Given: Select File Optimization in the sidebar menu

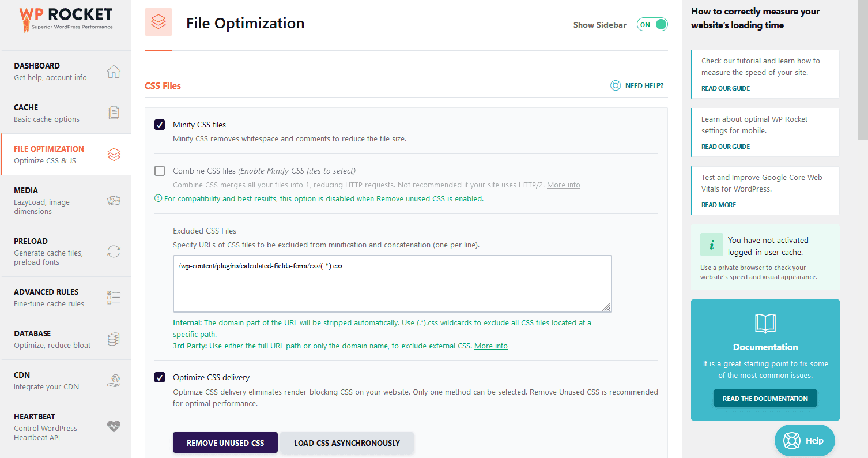Looking at the screenshot, I should pos(63,154).
